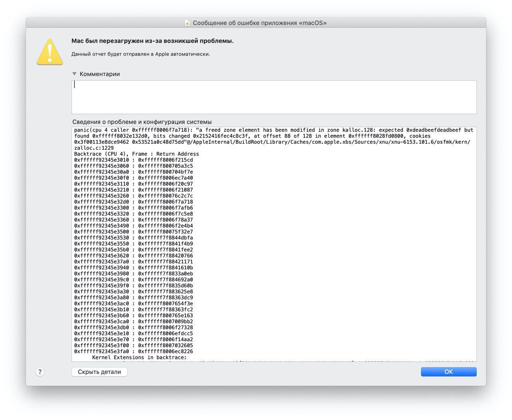
Task: Click backtrace row ending «0xffffff8007009bb2»
Action: click(x=134, y=322)
